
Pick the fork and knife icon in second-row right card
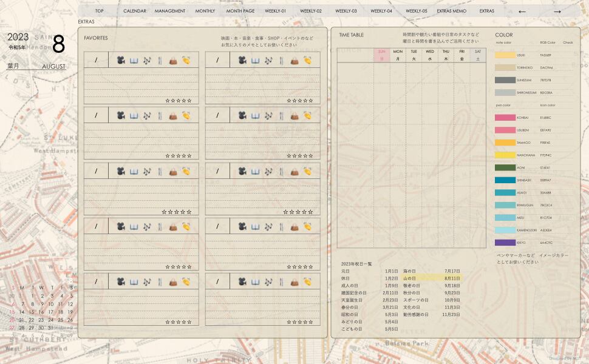tap(281, 115)
